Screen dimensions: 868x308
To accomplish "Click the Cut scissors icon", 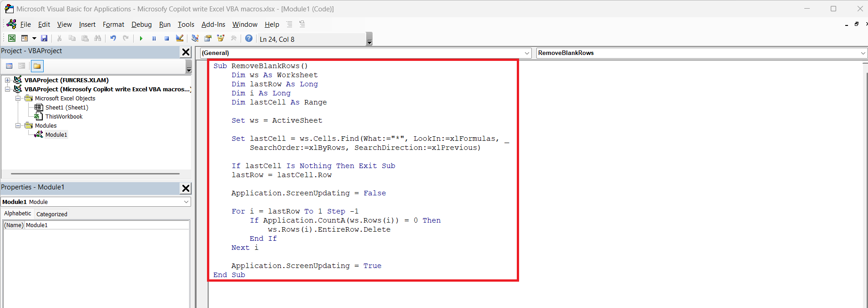I will [59, 39].
